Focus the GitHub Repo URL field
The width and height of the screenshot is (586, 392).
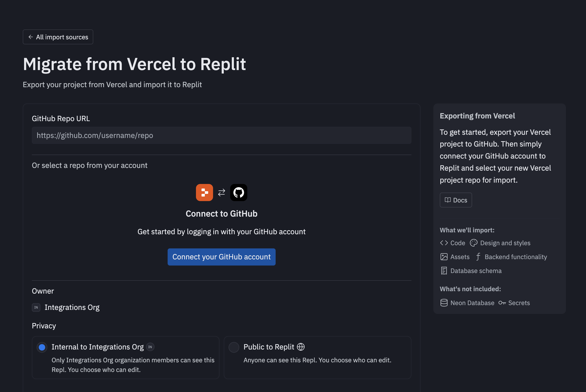pyautogui.click(x=221, y=135)
